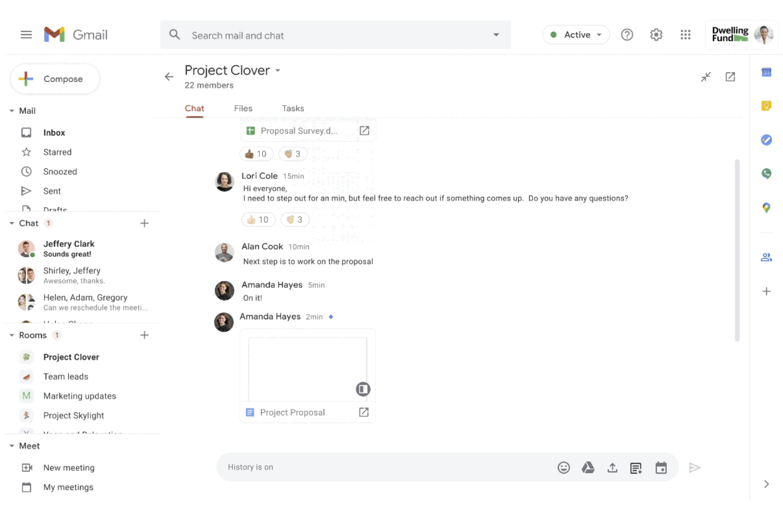Create a new document from compose bar
The width and height of the screenshot is (783, 532).
[x=636, y=468]
